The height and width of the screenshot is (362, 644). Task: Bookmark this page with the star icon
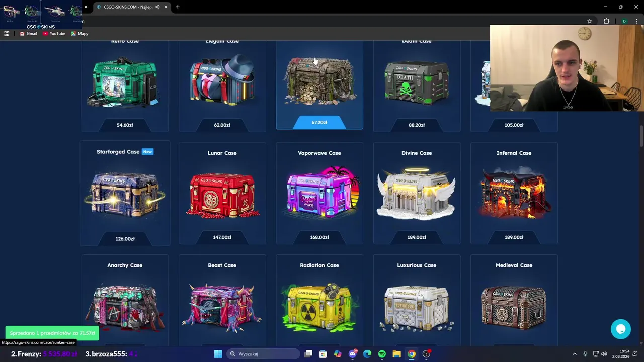590,21
